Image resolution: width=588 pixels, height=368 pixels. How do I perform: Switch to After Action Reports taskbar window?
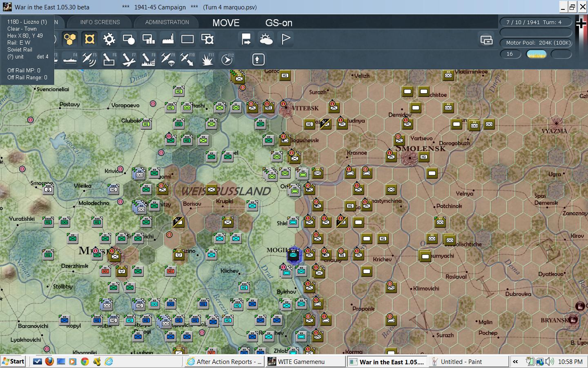point(224,361)
